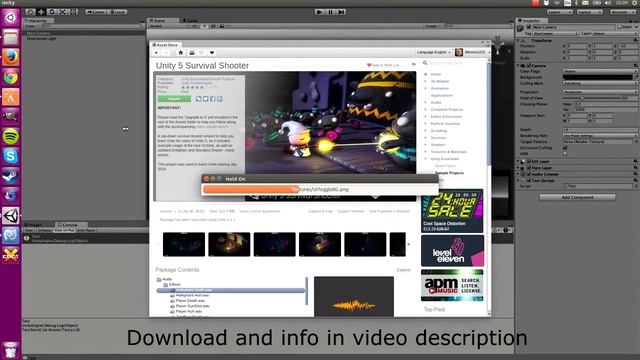Open Steam from the Ubuntu launcher

[11, 176]
